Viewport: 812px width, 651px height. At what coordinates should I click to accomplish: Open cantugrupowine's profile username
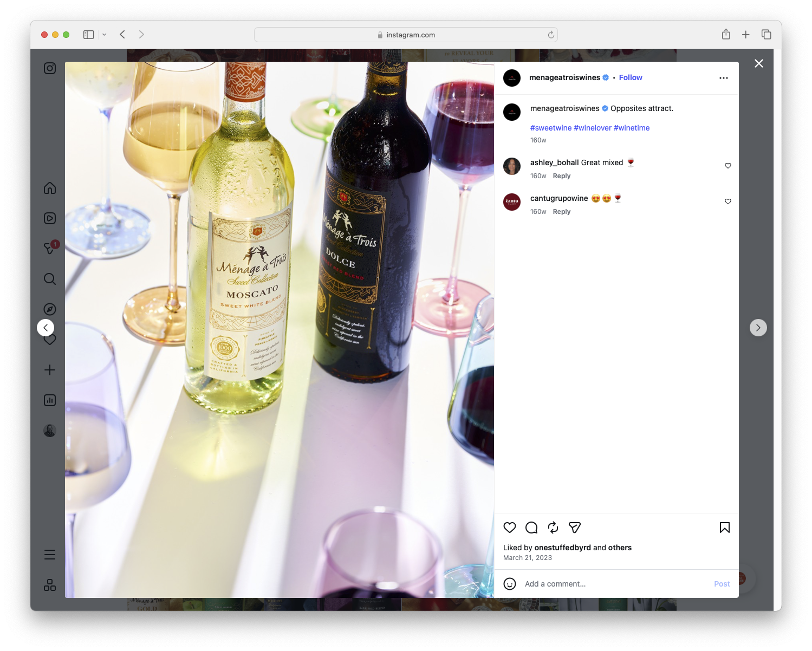tap(559, 198)
